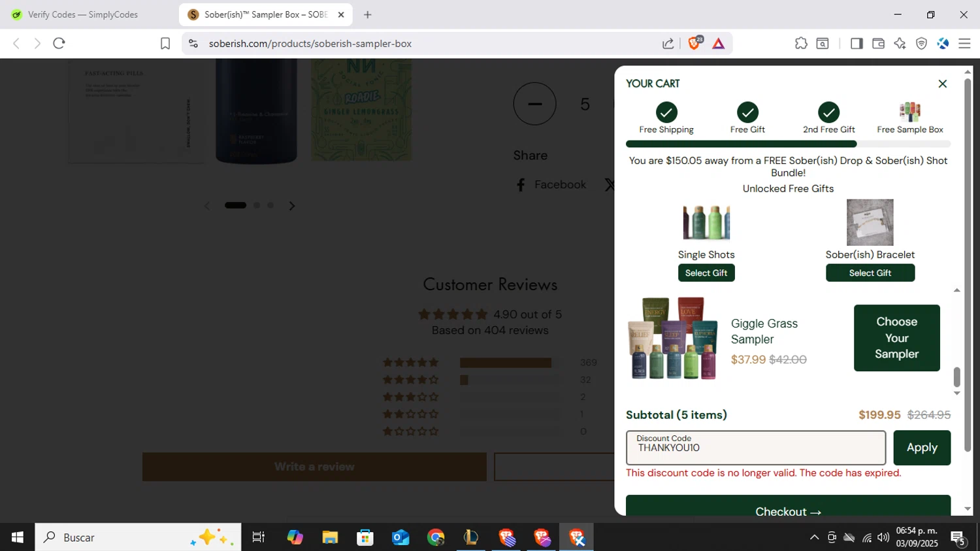Click the Free Sample Box reward icon

(910, 112)
